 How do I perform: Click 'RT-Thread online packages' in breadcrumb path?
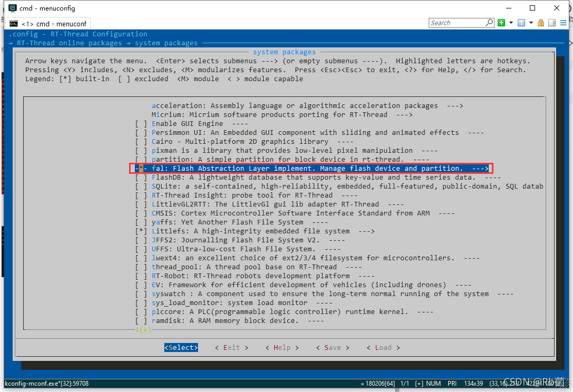pyautogui.click(x=70, y=43)
